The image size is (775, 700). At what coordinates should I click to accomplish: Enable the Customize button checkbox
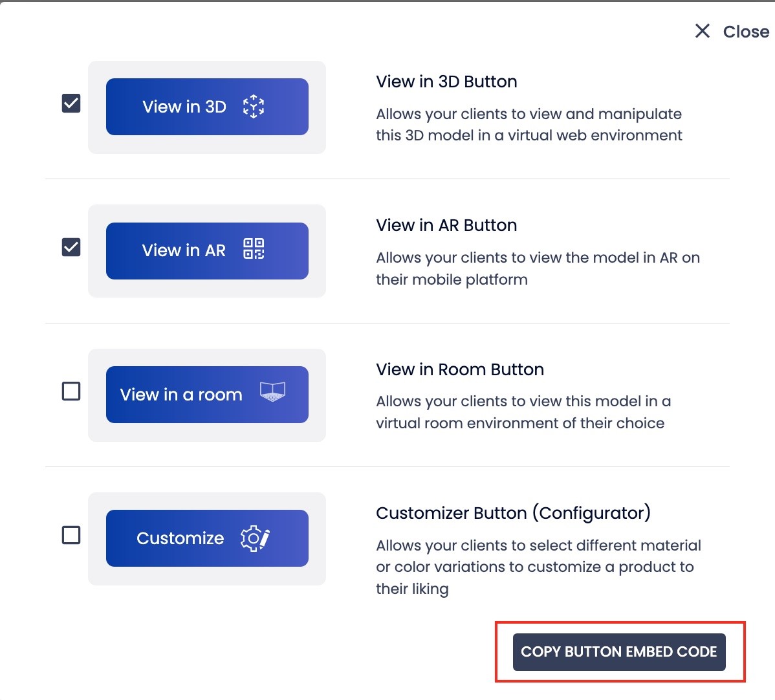(x=71, y=535)
